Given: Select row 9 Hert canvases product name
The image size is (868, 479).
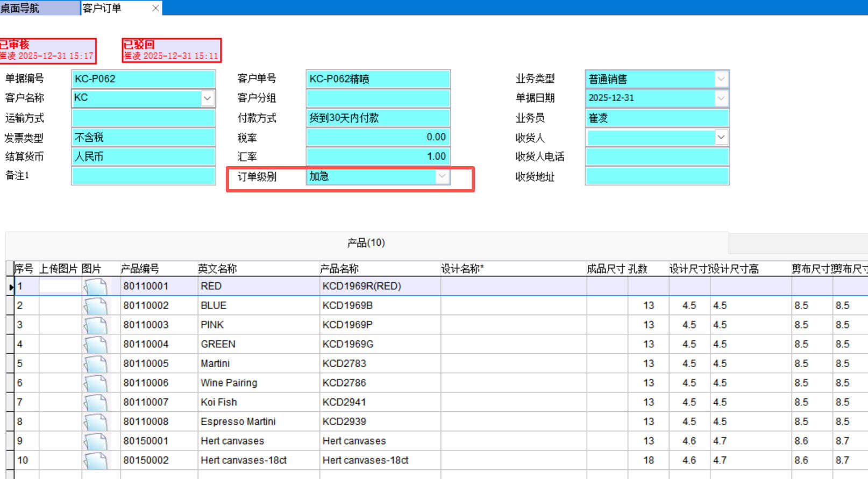Looking at the screenshot, I should pyautogui.click(x=354, y=441).
